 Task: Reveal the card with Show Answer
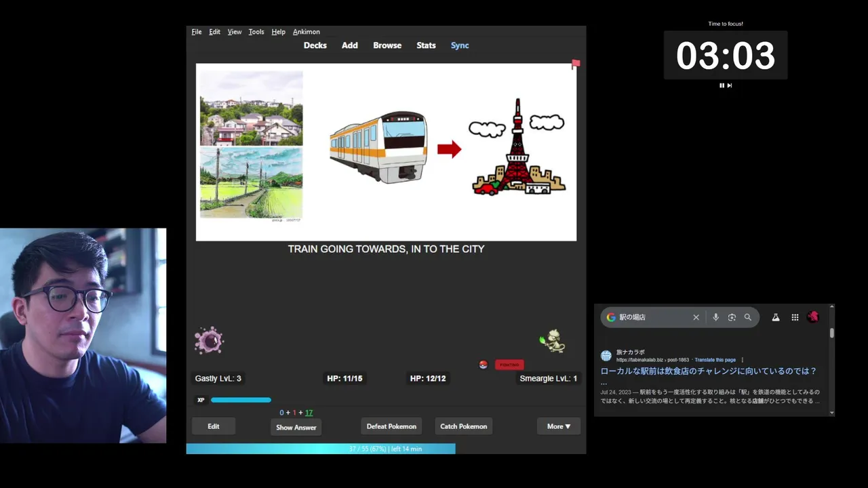296,428
